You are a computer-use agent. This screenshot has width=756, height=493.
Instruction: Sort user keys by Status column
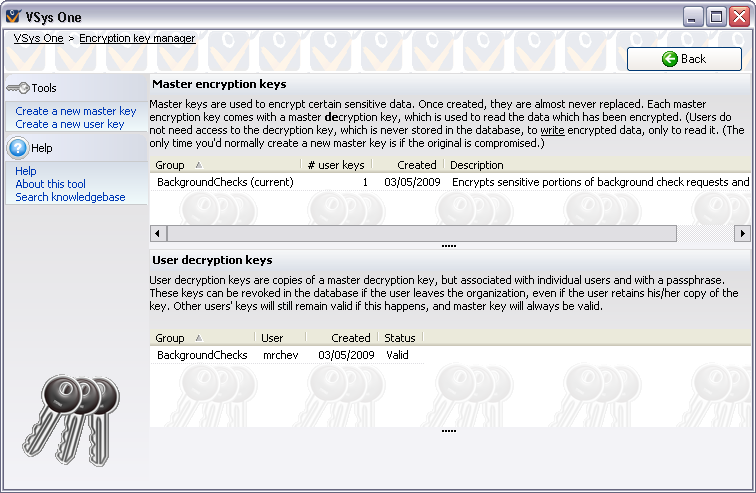coord(400,338)
